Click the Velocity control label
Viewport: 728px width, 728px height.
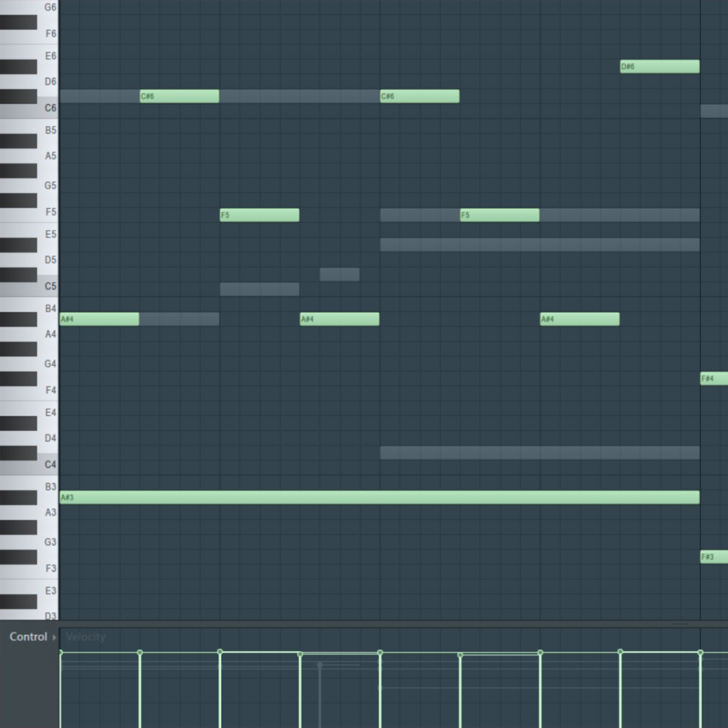click(x=85, y=637)
